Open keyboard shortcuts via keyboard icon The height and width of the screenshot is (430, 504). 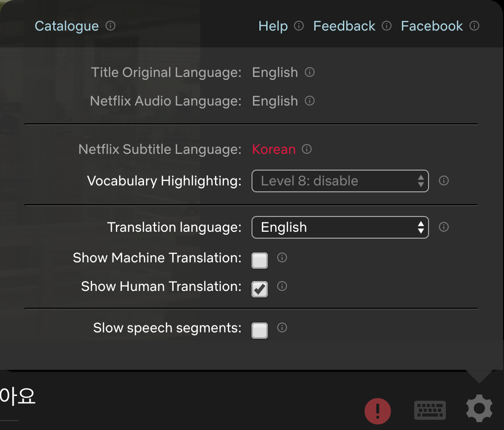click(430, 410)
